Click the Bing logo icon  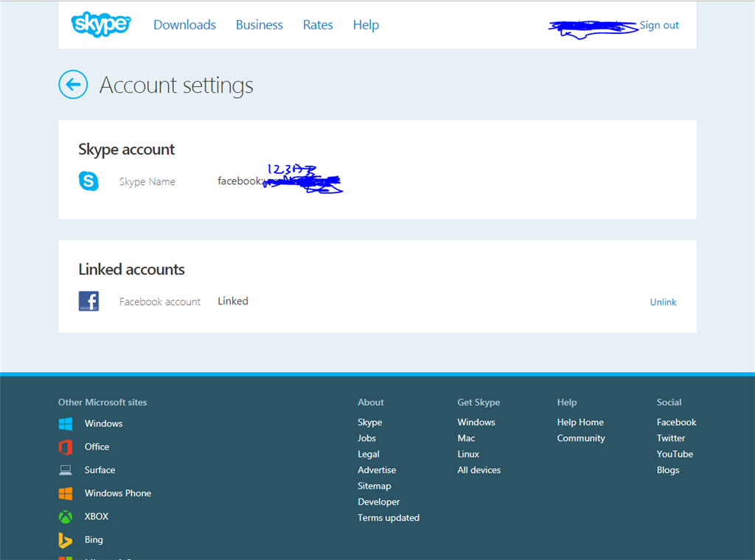point(65,540)
